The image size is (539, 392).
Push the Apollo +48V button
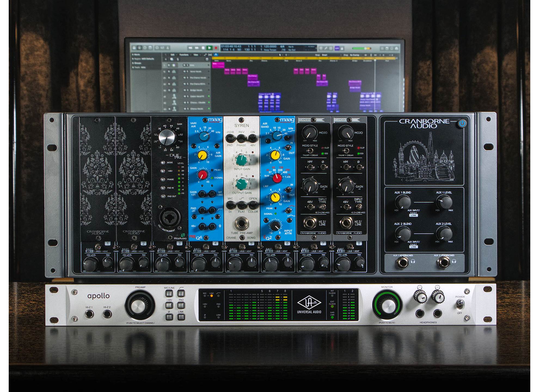[x=169, y=305]
